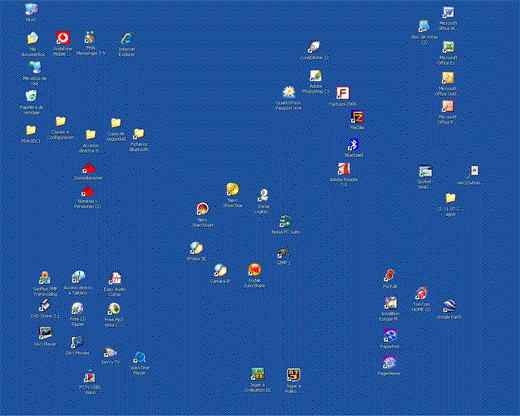Open MSN Messenger 7.5

coord(90,38)
